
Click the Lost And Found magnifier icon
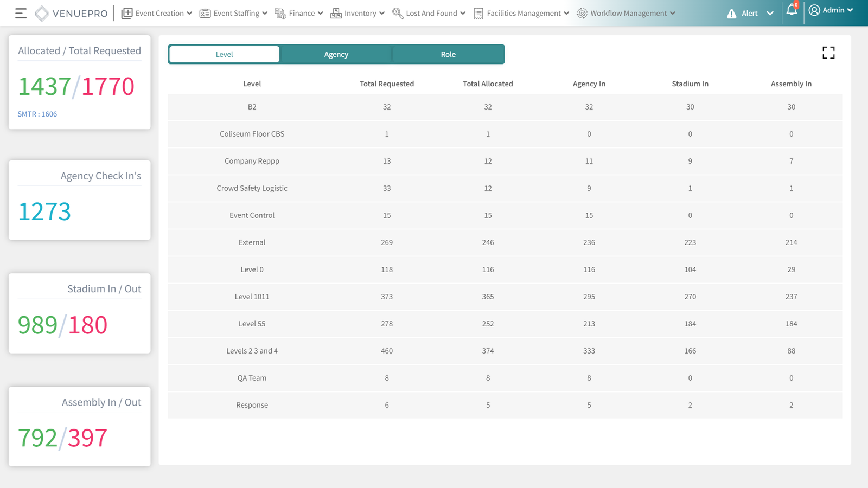(398, 14)
